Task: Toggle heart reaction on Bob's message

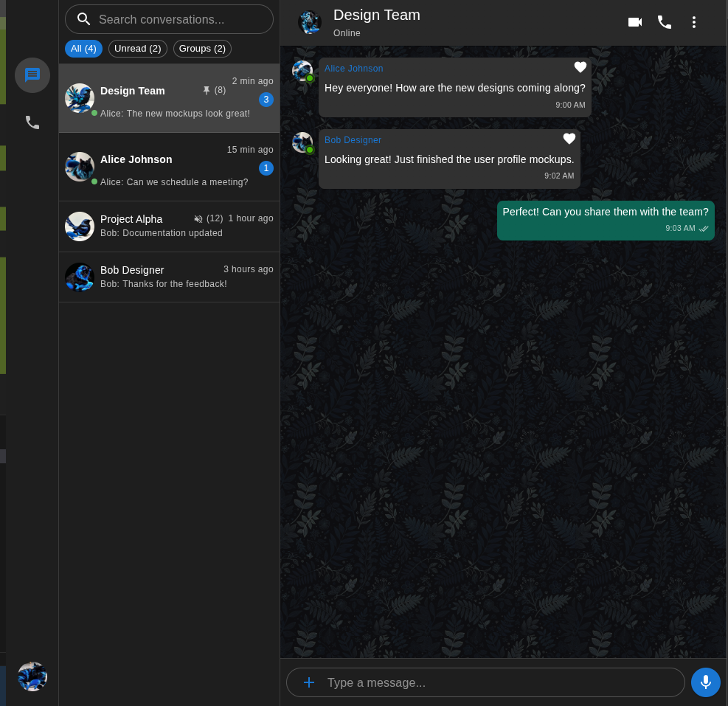Action: coord(569,139)
